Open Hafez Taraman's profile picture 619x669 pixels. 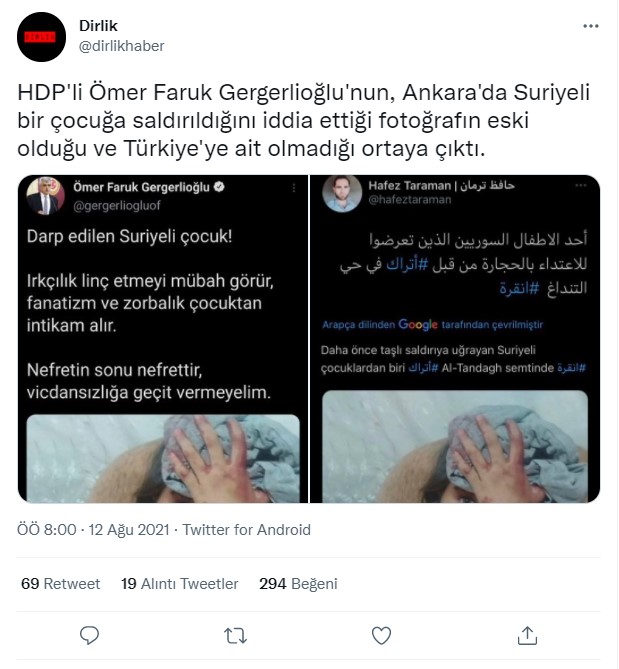[x=342, y=193]
